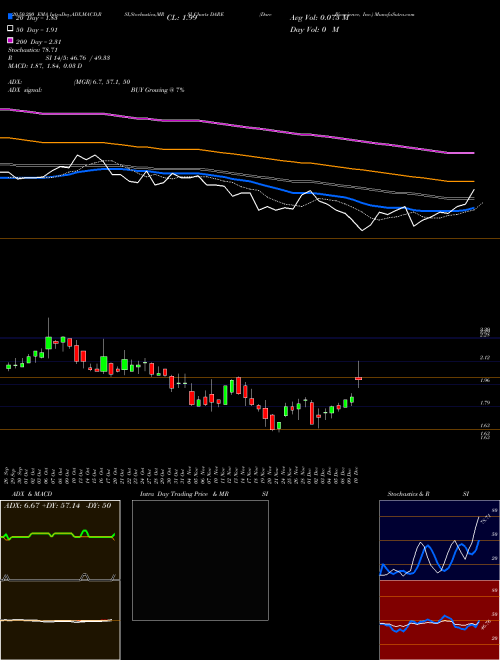
Task: Click the 'CL: 1.99' closing price label
Action: tap(182, 18)
